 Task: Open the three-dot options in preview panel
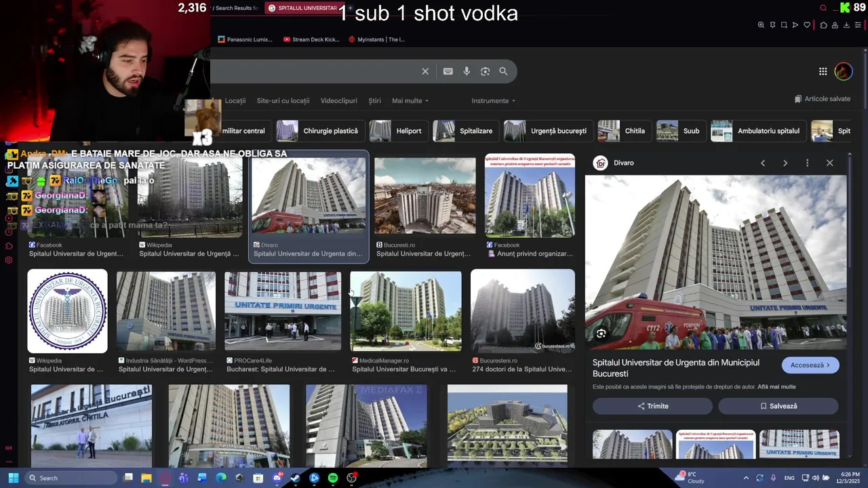(807, 163)
